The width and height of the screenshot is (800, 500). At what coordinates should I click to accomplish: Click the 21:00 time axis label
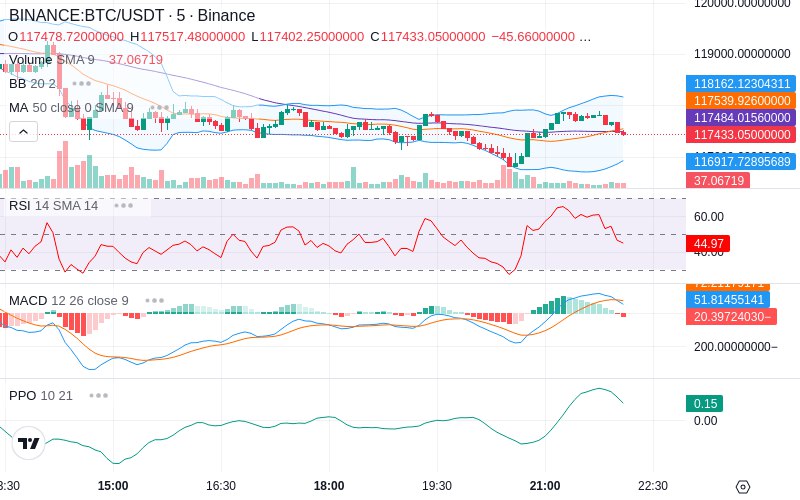coord(545,486)
